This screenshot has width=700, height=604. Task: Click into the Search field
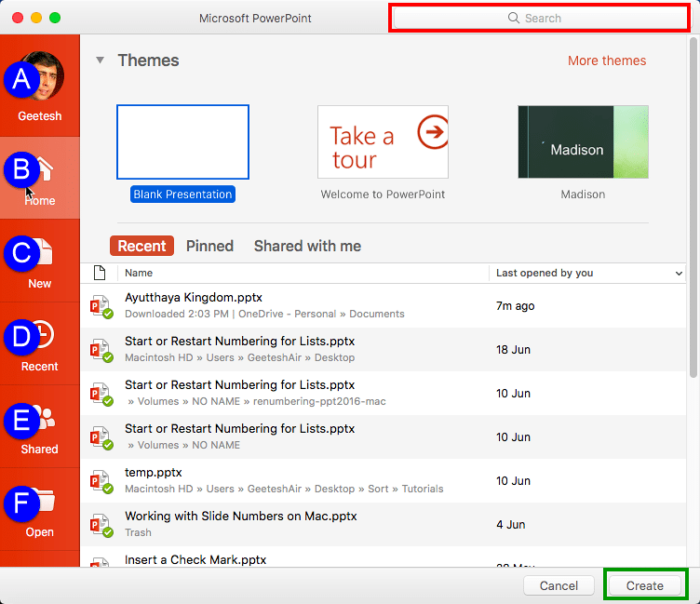[x=538, y=18]
